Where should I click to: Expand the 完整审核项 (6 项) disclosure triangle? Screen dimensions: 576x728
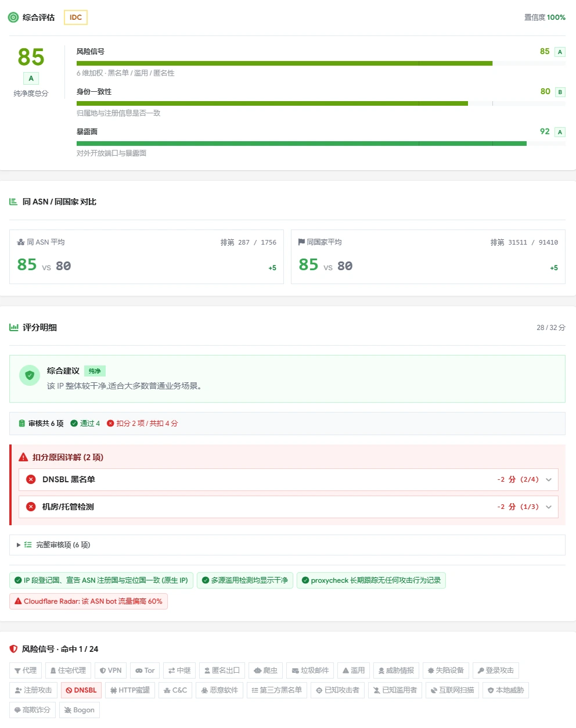pos(19,545)
